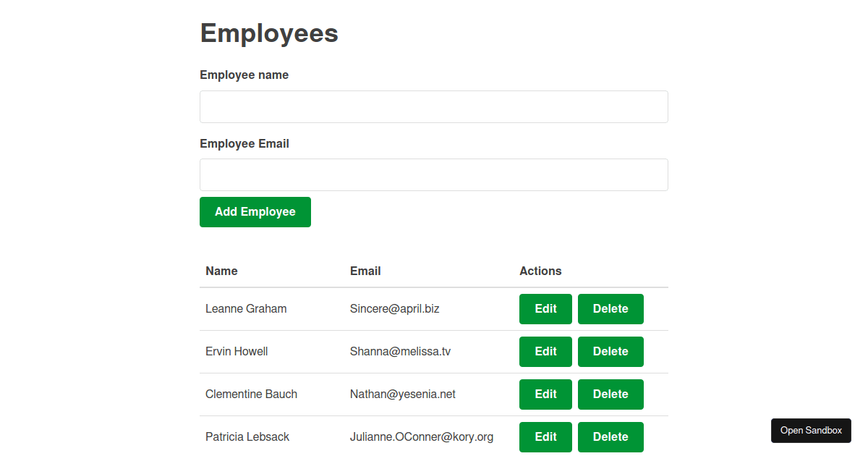Delete the Clementine Bauch record

(x=610, y=394)
